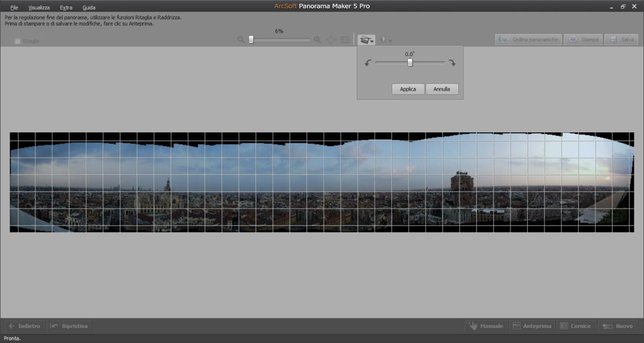
Task: Toggle the Ritaglia checkbox
Action: tap(18, 41)
